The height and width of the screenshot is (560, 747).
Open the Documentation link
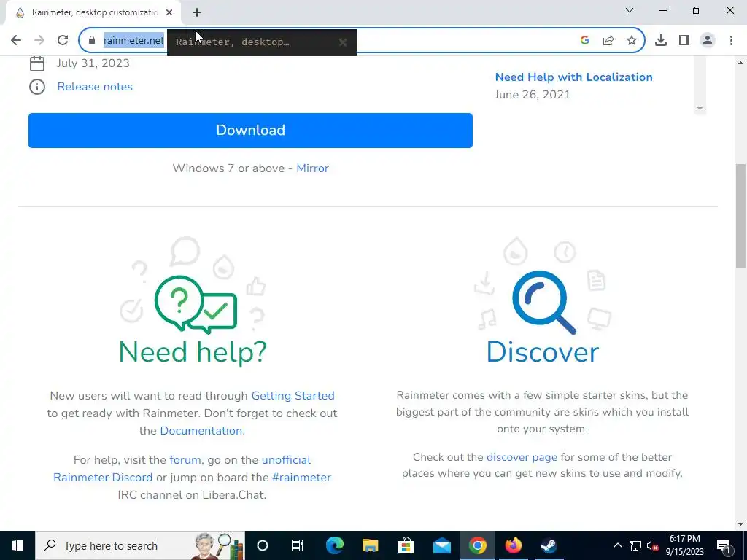[x=201, y=431]
